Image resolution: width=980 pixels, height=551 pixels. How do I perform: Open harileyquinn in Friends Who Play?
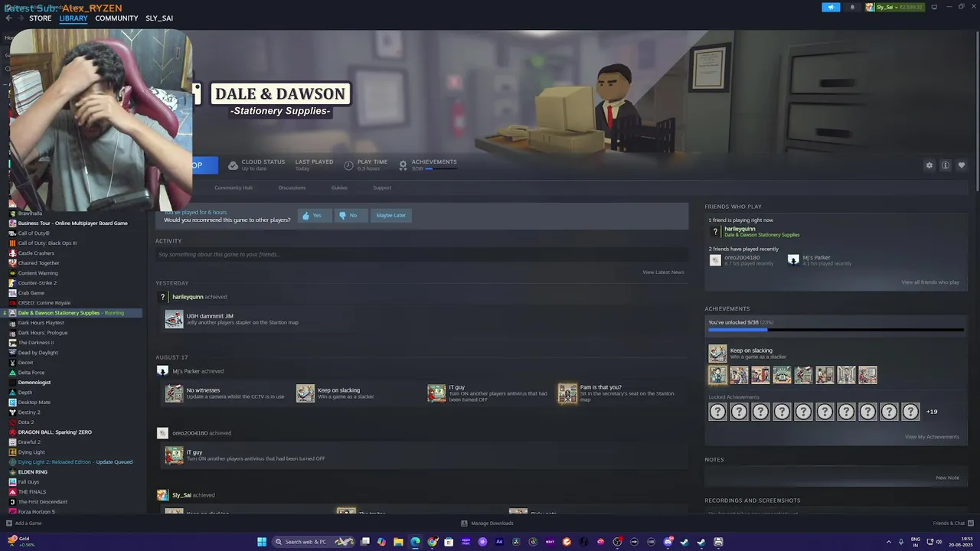point(740,229)
